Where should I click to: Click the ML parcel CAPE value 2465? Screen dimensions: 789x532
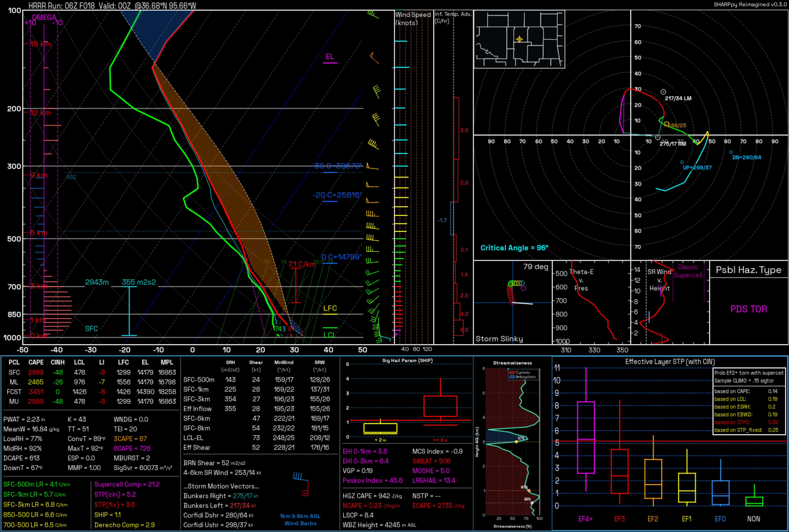tap(36, 382)
